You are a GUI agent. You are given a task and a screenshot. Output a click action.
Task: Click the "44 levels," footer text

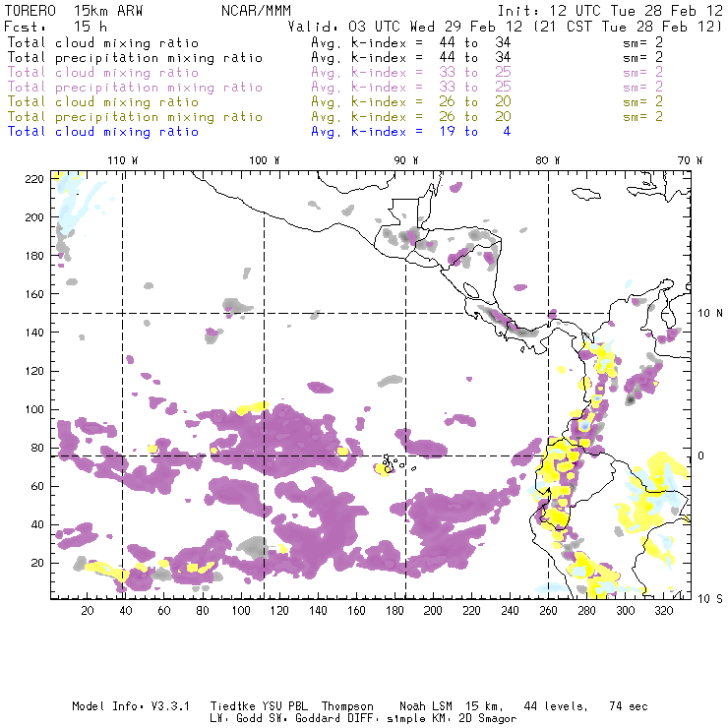pyautogui.click(x=556, y=706)
